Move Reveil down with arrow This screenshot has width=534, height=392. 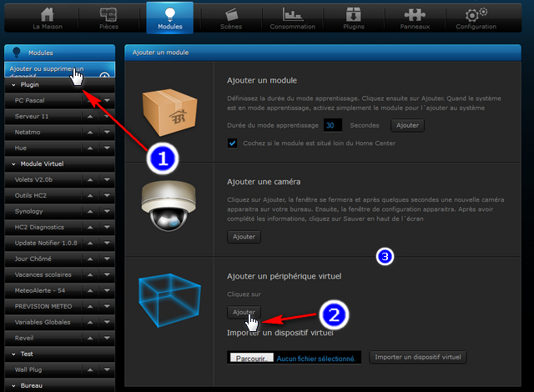click(x=107, y=338)
